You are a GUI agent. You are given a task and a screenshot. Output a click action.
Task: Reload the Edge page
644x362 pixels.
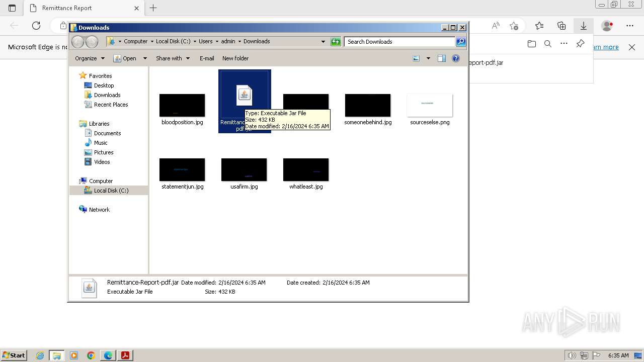[36, 26]
